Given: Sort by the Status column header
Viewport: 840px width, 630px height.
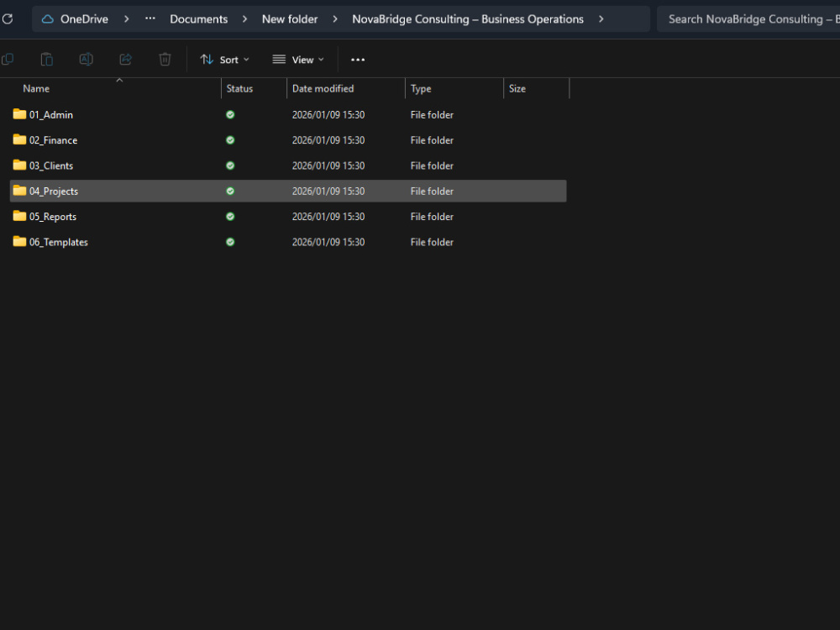Looking at the screenshot, I should (x=239, y=89).
